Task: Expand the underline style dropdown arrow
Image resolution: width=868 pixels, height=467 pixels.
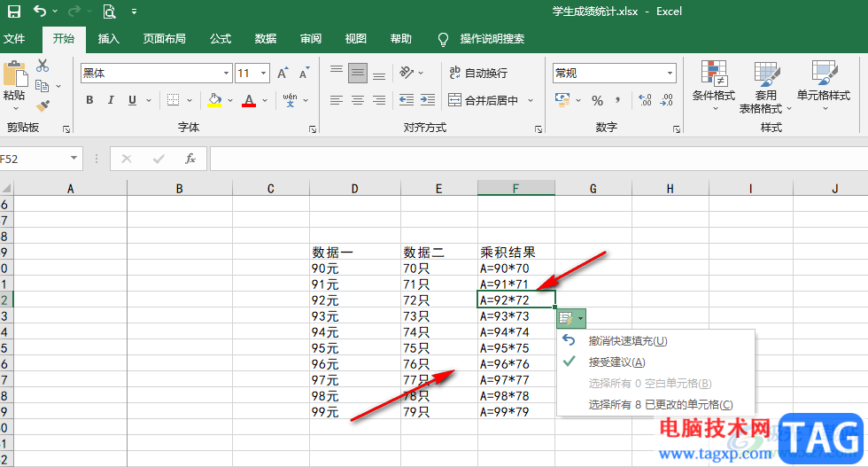Action: click(x=149, y=100)
